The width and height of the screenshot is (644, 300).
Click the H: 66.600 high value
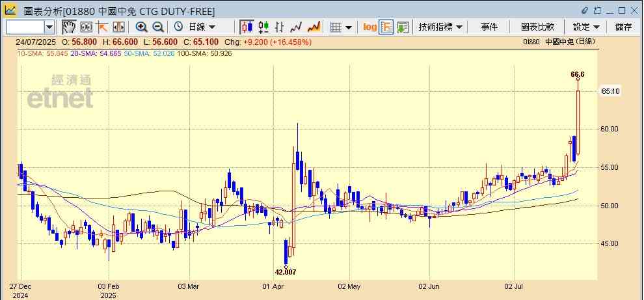point(120,42)
